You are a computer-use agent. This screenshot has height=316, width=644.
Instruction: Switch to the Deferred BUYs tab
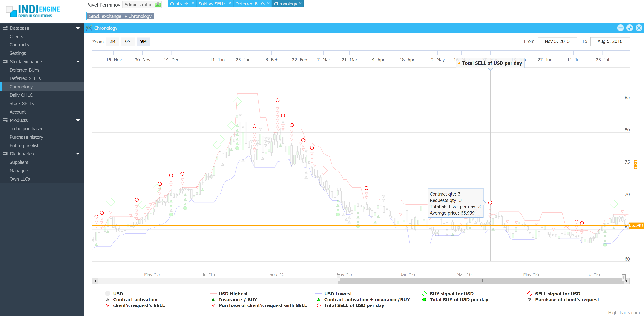click(x=250, y=4)
